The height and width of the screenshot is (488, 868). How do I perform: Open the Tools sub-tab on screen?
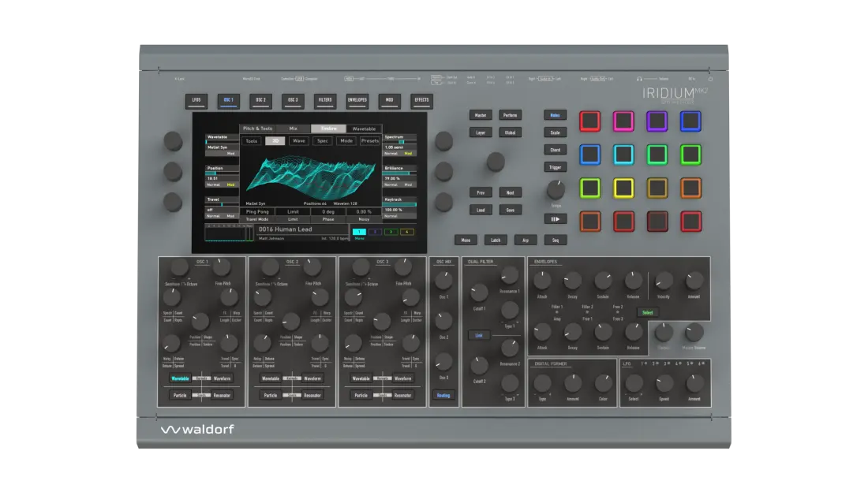tap(251, 141)
